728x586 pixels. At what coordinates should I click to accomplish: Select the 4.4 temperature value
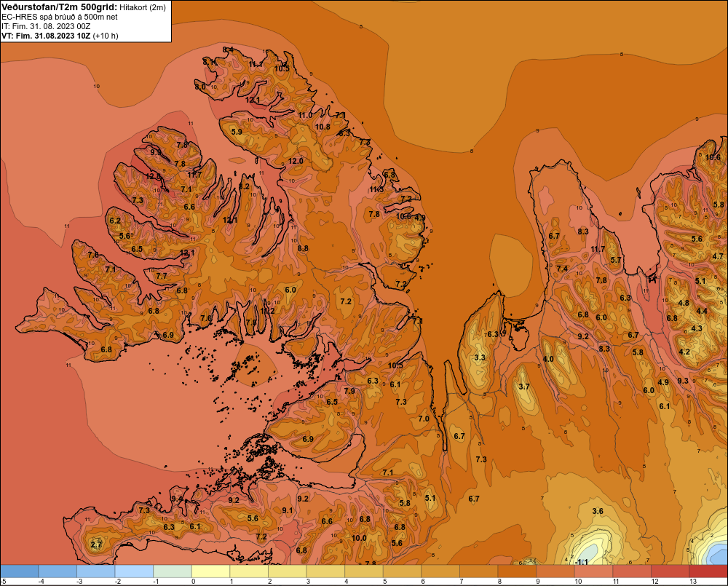pos(702,311)
